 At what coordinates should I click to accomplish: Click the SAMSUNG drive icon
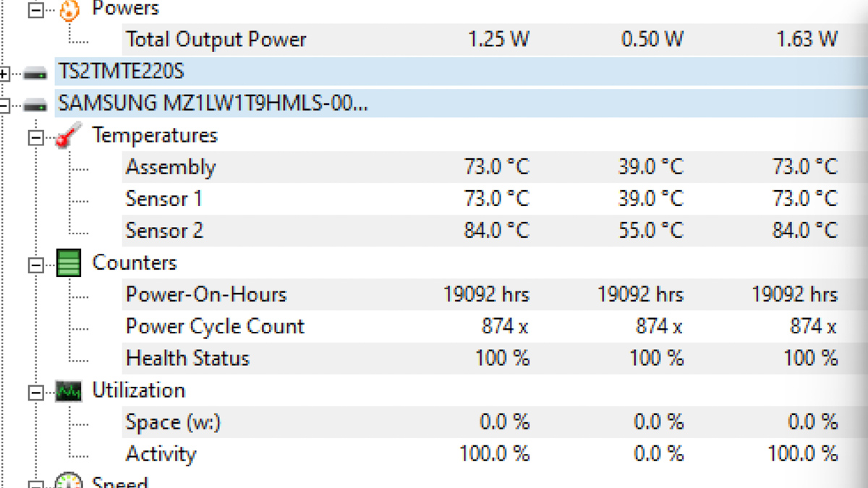click(x=35, y=106)
